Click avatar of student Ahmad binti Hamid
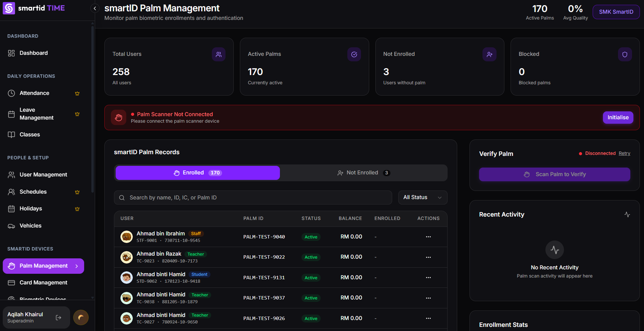Screen dimensions: 644x331 127,278
